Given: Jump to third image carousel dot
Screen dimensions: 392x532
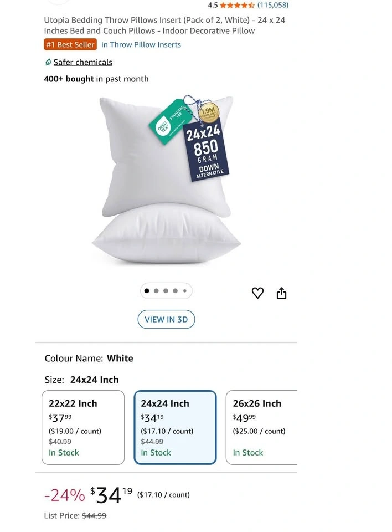Looking at the screenshot, I should 166,291.
